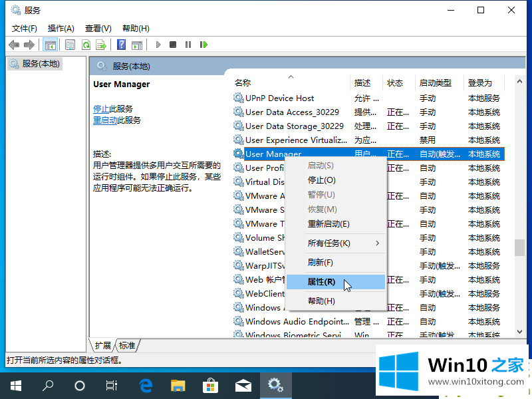Click the Back arrow toolbar icon
The image size is (532, 399).
pyautogui.click(x=14, y=45)
